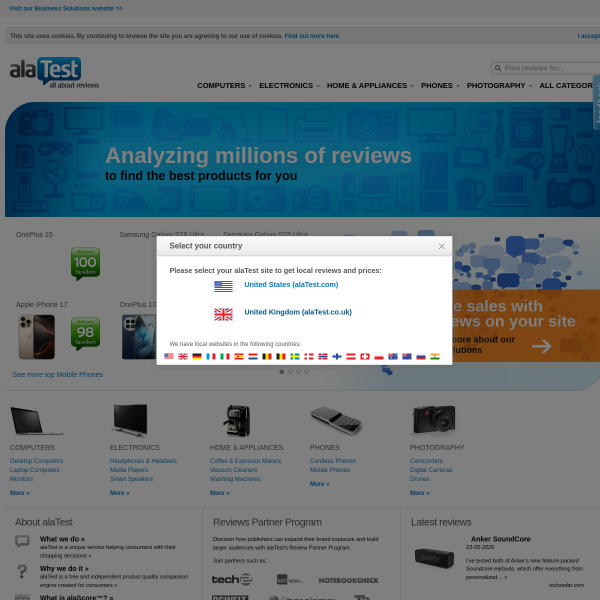
Task: Select United Kingdom (alaTest.co.uk) link
Action: tap(298, 312)
